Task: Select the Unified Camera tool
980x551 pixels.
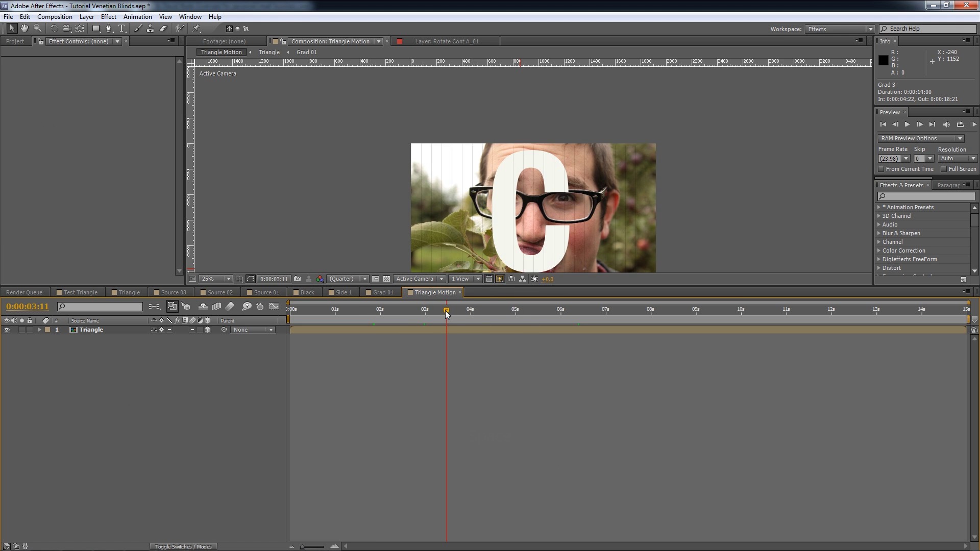Action: (x=66, y=29)
